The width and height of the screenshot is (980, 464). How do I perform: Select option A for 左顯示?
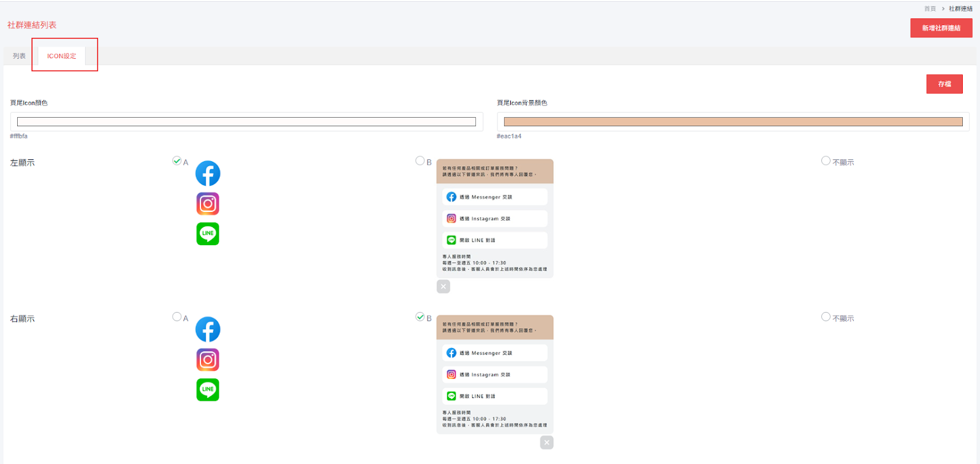[177, 161]
